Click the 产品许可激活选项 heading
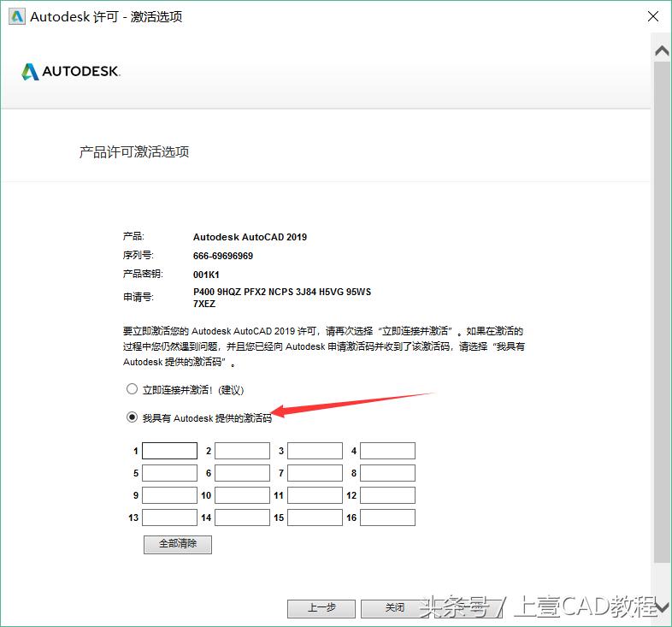672x627 pixels. [x=134, y=151]
